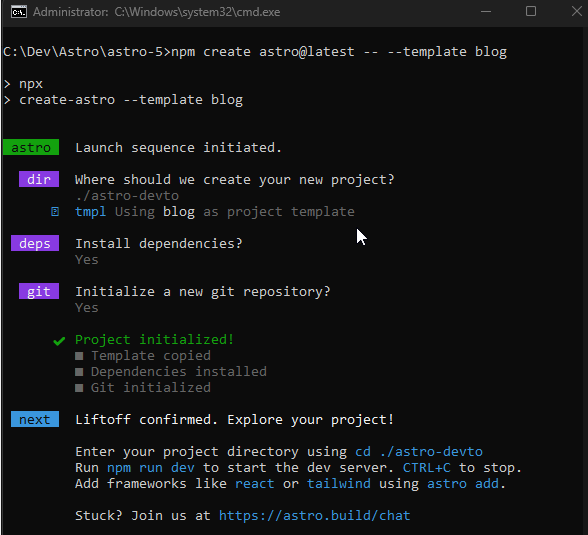This screenshot has height=535, width=588.
Task: Click the green checkmark beside 'Project initialized!'
Action: coord(59,341)
